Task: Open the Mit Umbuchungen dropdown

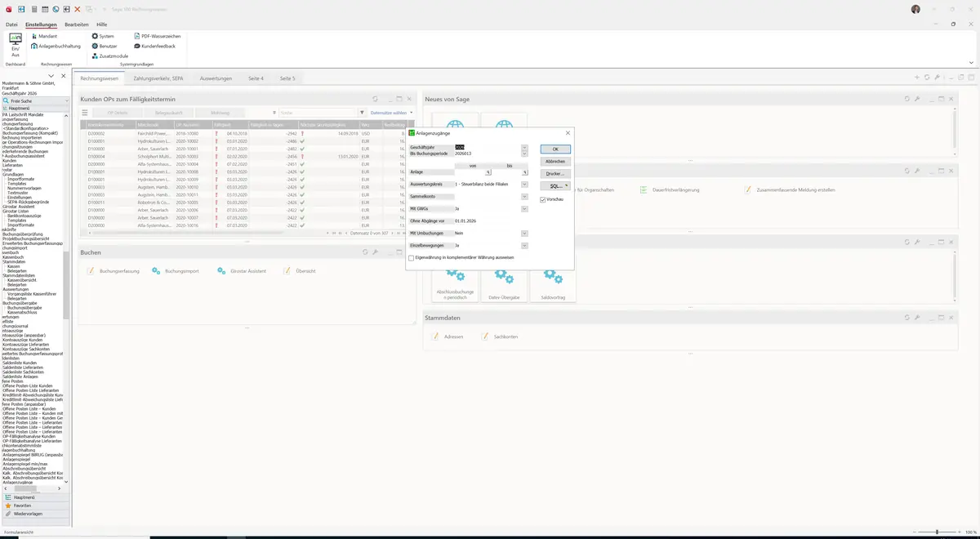Action: 524,233
